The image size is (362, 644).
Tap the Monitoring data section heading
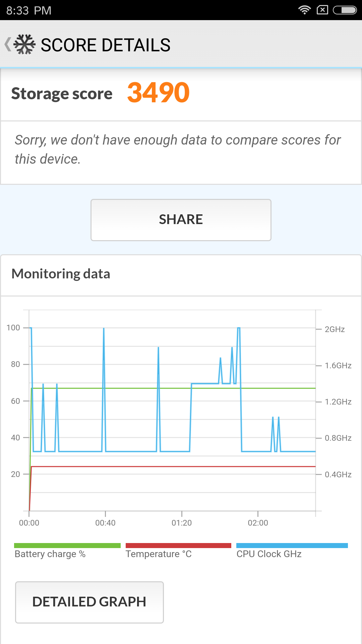[x=61, y=274]
